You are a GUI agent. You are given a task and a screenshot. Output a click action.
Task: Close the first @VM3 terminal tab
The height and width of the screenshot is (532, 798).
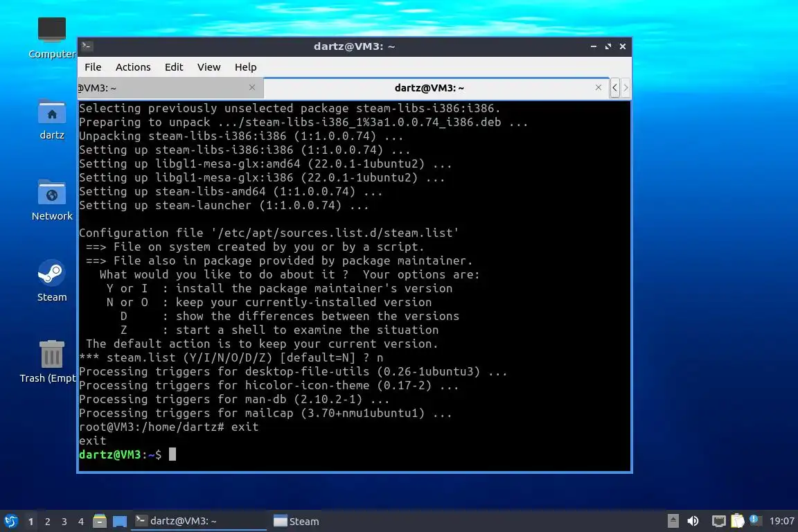(252, 87)
